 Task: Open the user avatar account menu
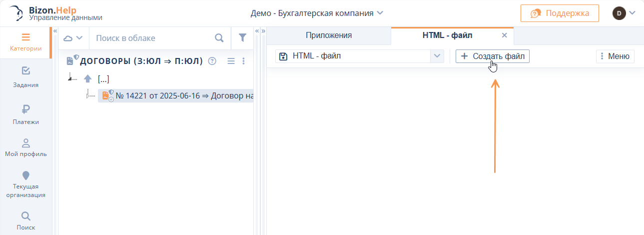click(x=624, y=13)
